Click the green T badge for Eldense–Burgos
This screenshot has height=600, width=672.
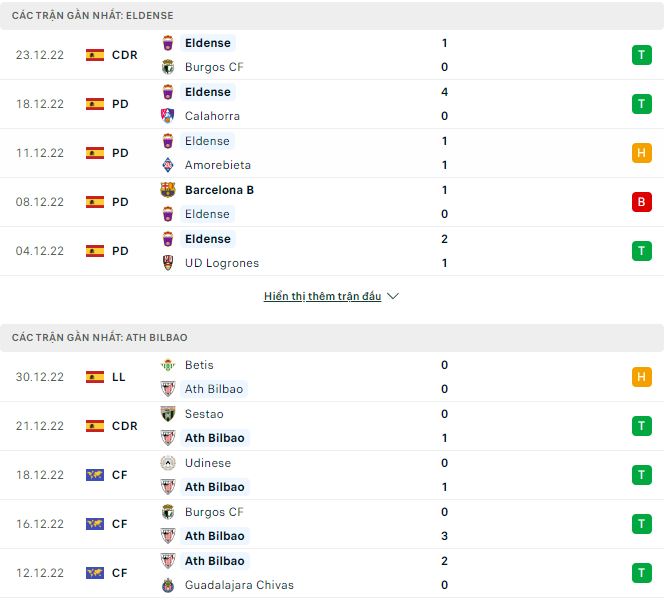(640, 55)
